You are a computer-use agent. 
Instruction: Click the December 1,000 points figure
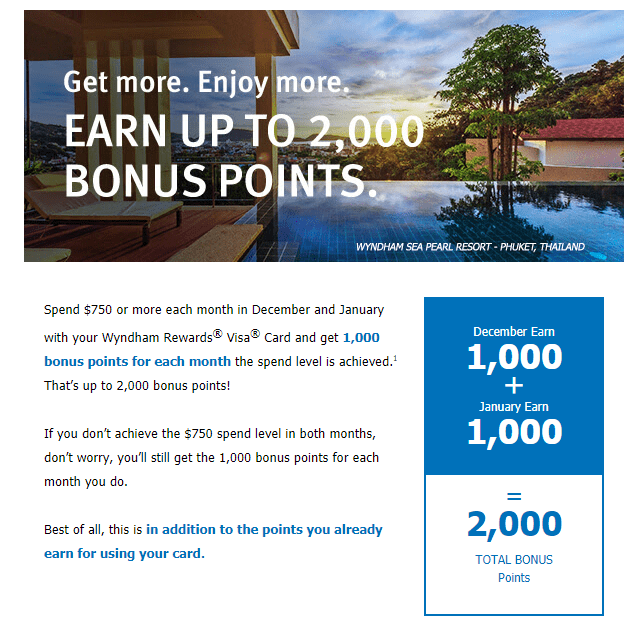514,357
